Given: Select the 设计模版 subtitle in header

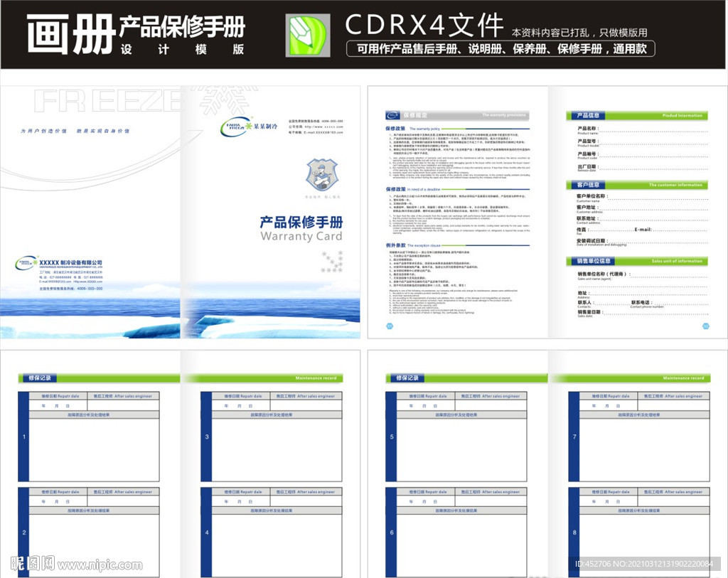Looking at the screenshot, I should pyautogui.click(x=183, y=49).
